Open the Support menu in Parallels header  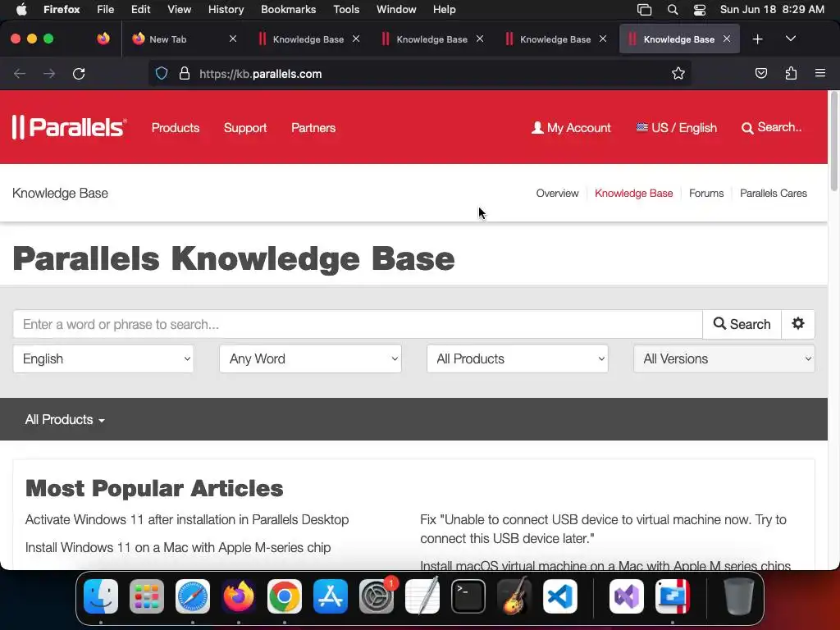[x=244, y=127]
